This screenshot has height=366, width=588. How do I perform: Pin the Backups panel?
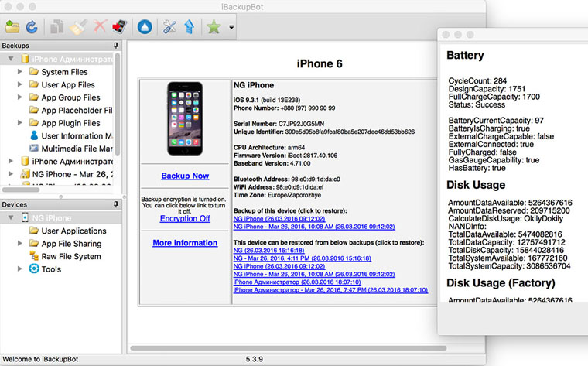(116, 46)
